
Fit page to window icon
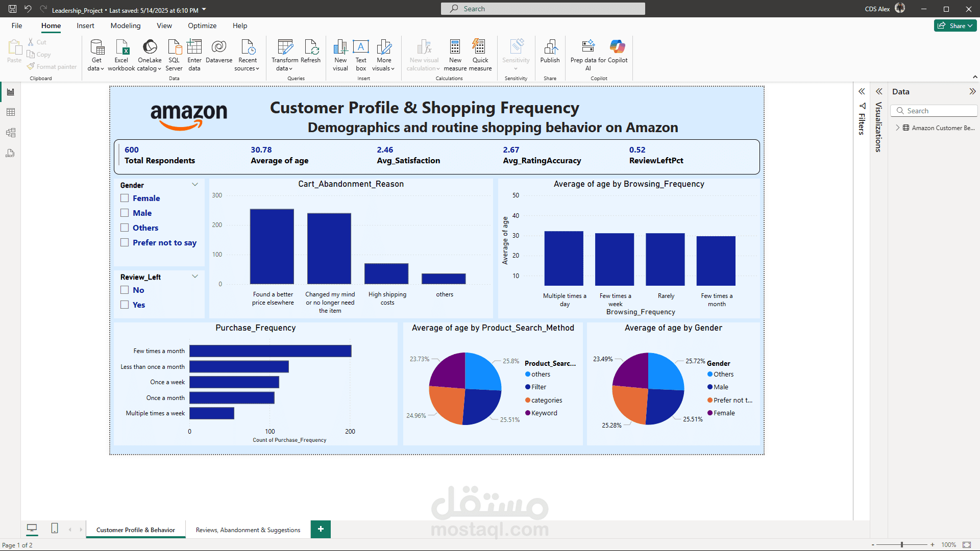tap(967, 545)
